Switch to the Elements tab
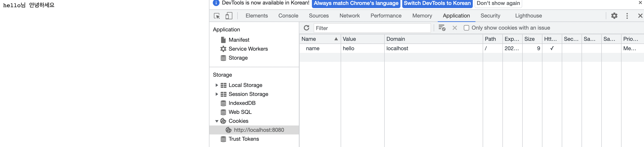644x147 pixels. click(x=257, y=16)
